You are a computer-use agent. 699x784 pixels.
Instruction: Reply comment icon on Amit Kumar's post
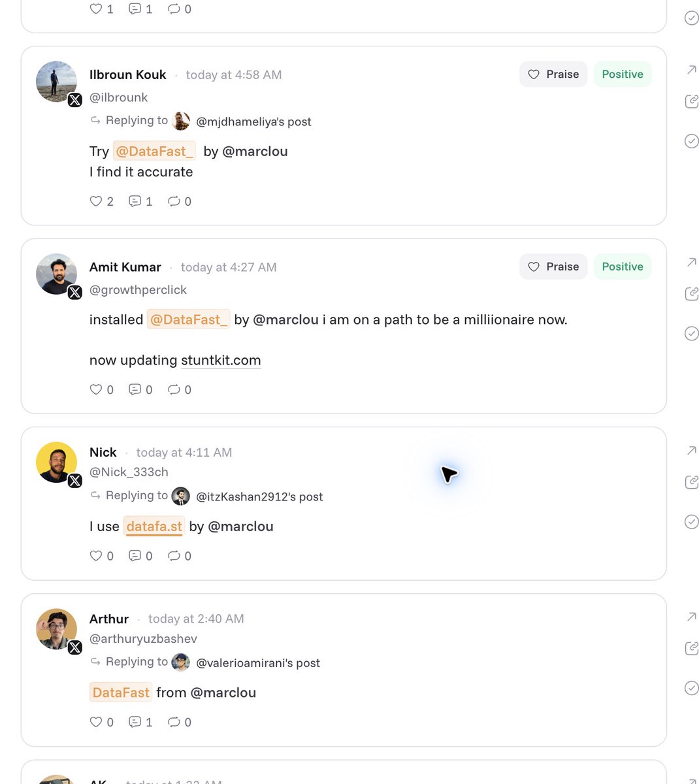[135, 389]
